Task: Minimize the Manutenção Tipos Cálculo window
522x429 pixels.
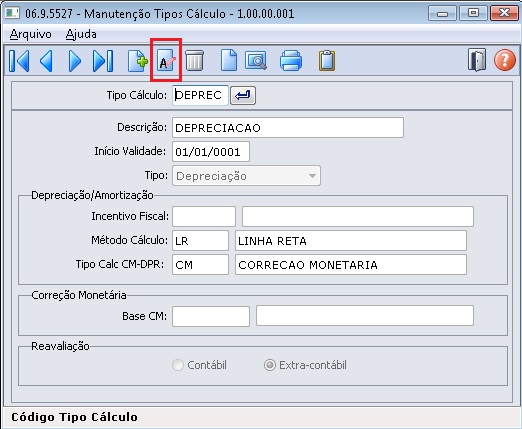Action: tap(442, 13)
